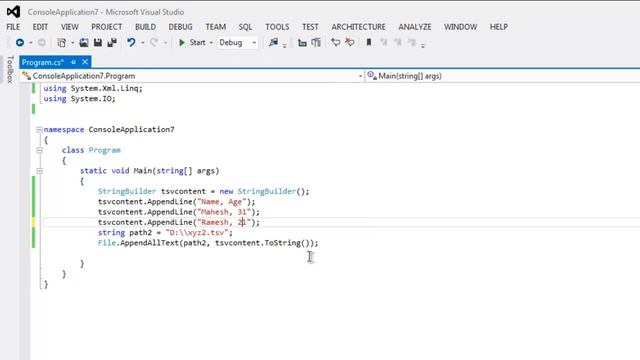Viewport: 640px width, 360px height.
Task: Open the Navigate Backward history dropdown
Action: point(31,43)
